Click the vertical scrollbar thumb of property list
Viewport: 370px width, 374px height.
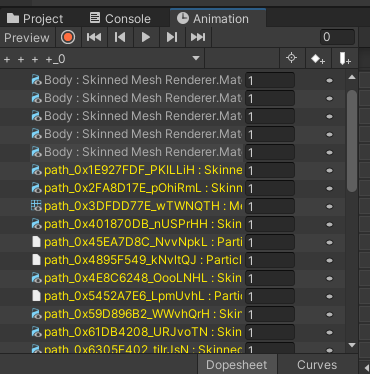pos(352,141)
